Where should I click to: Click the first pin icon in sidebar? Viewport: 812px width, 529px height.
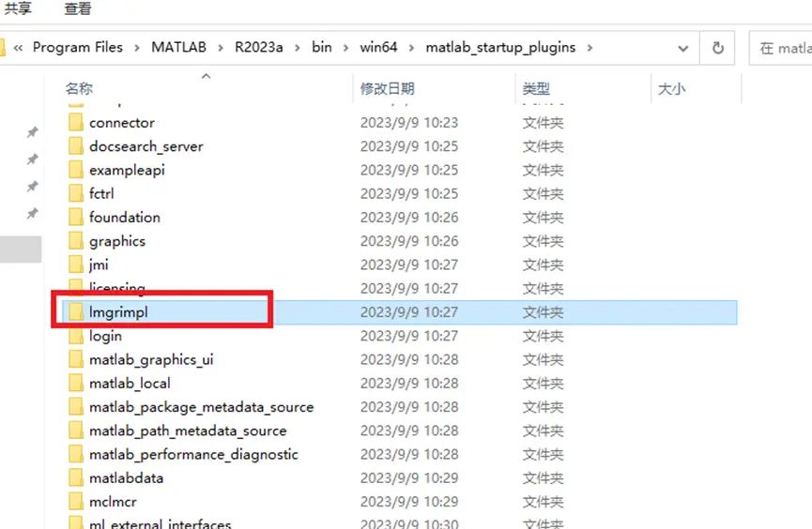pos(32,132)
